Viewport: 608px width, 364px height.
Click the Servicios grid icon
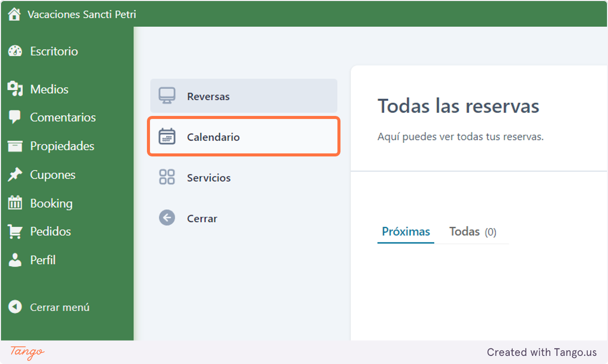click(167, 177)
